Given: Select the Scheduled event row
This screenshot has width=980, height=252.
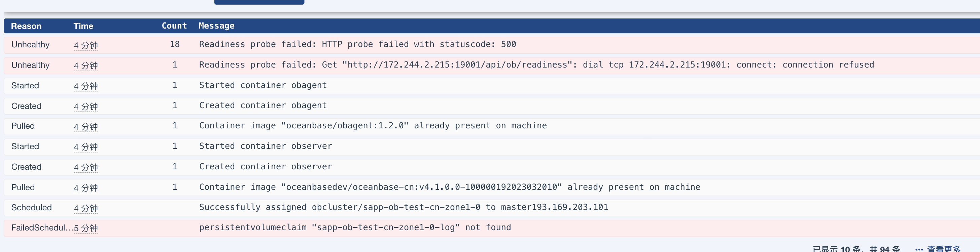Looking at the screenshot, I should click(492, 208).
